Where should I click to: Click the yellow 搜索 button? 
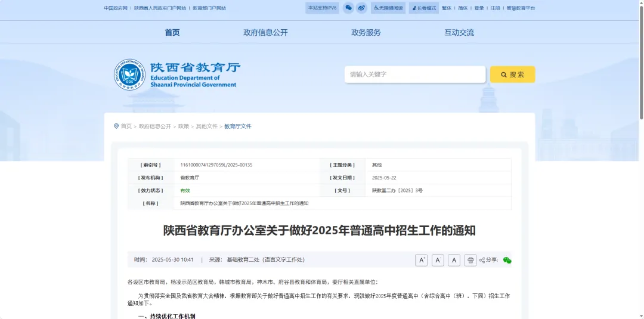513,75
